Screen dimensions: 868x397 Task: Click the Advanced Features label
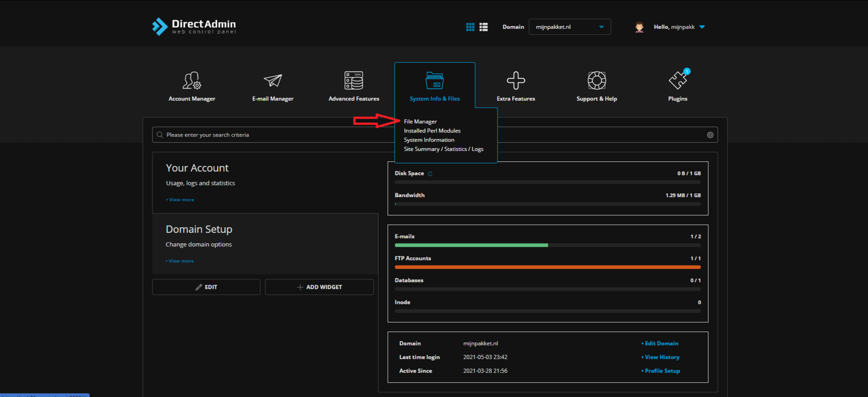click(354, 99)
